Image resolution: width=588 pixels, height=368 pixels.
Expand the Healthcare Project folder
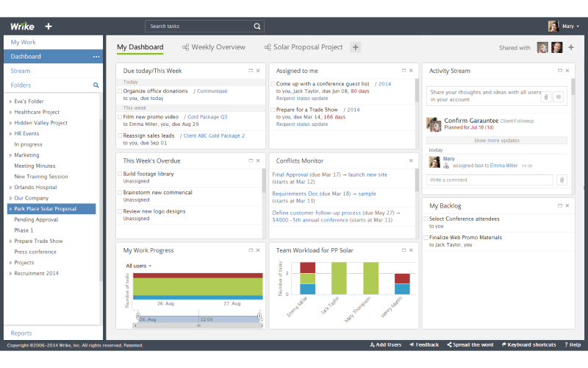coord(10,112)
